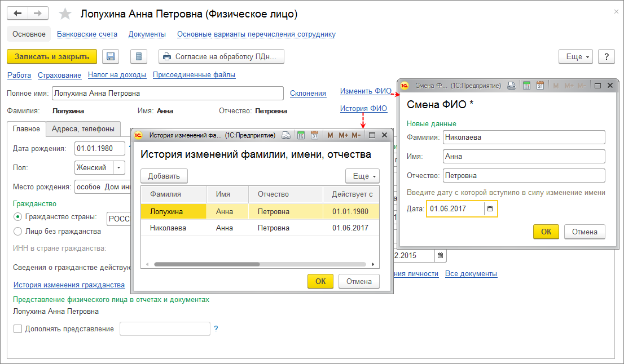Click the Фамилия field in Смена ФИО
624x364 pixels.
coord(523,137)
